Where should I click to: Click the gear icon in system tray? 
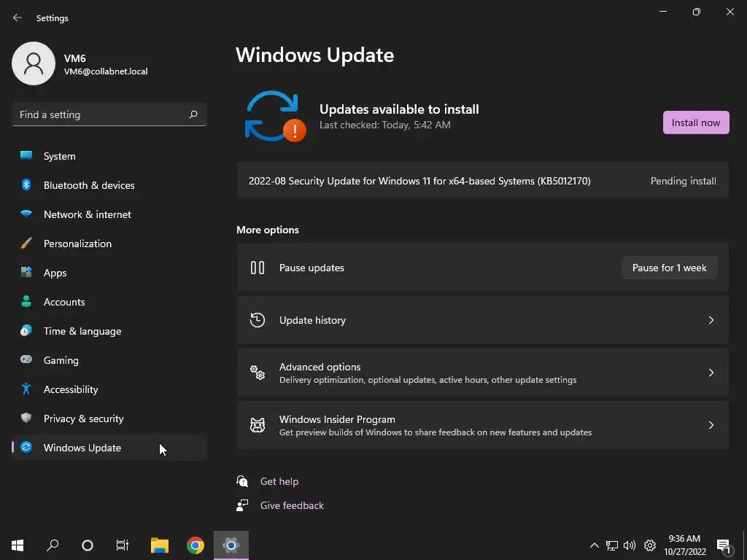650,545
